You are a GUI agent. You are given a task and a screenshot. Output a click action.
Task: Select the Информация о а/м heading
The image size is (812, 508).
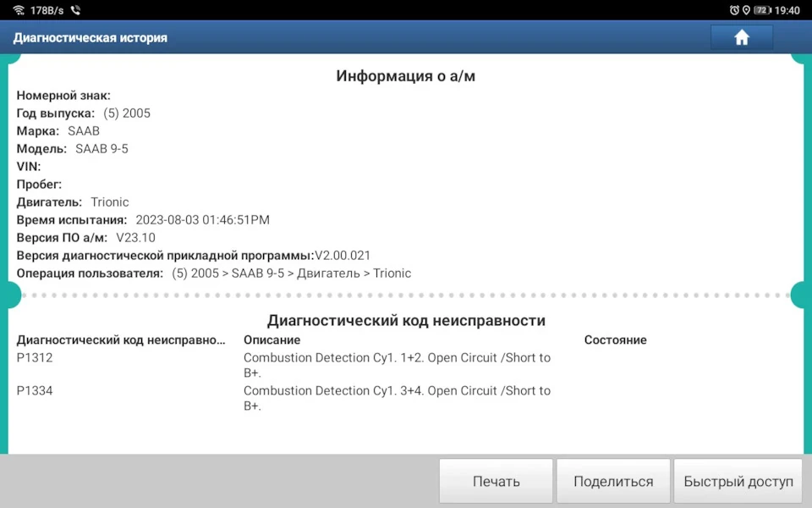click(405, 75)
